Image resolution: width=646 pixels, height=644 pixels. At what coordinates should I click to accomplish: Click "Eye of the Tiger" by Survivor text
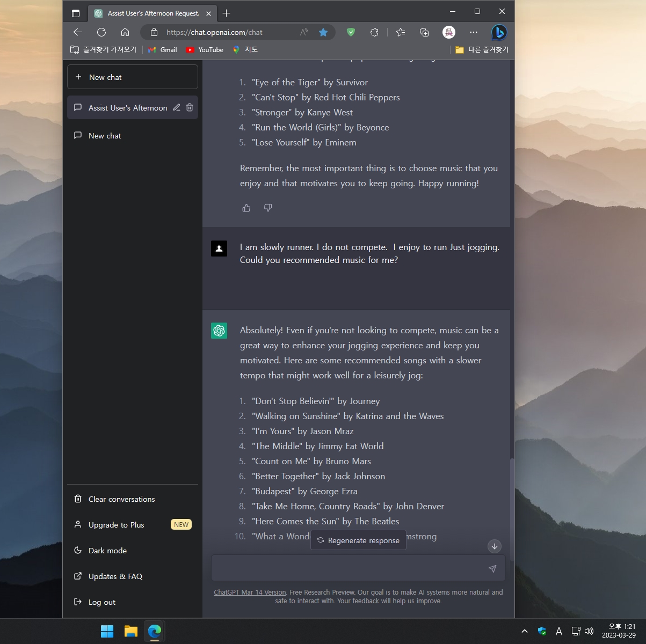(x=310, y=82)
